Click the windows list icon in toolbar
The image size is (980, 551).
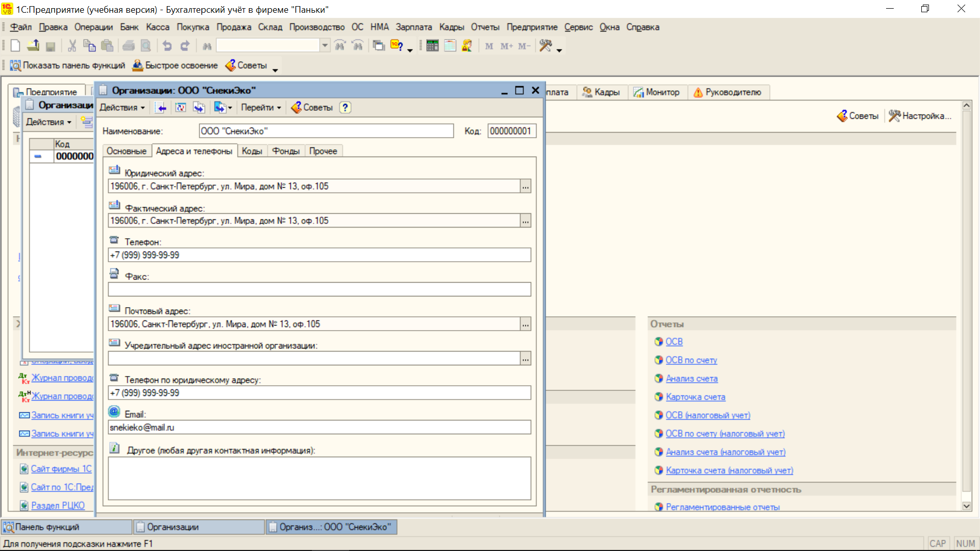[x=379, y=46]
